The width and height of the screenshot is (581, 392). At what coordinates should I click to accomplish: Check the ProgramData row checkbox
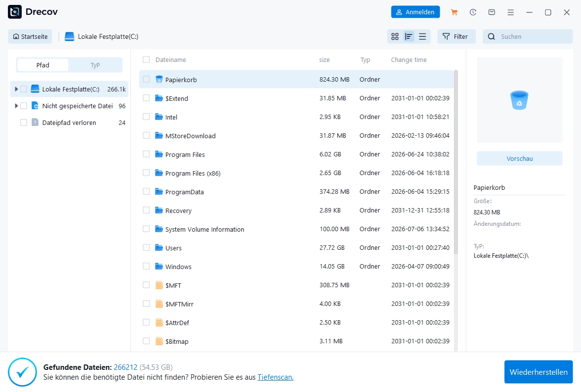tap(146, 191)
